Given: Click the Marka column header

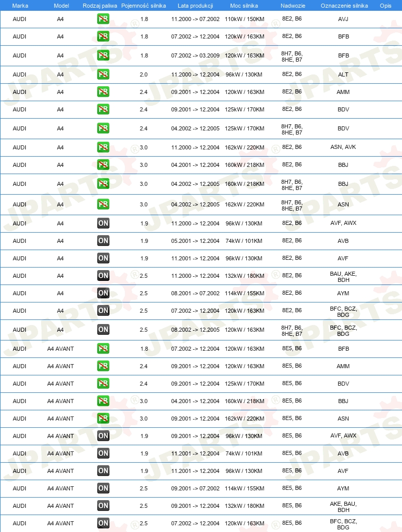Looking at the screenshot, I should (20, 6).
